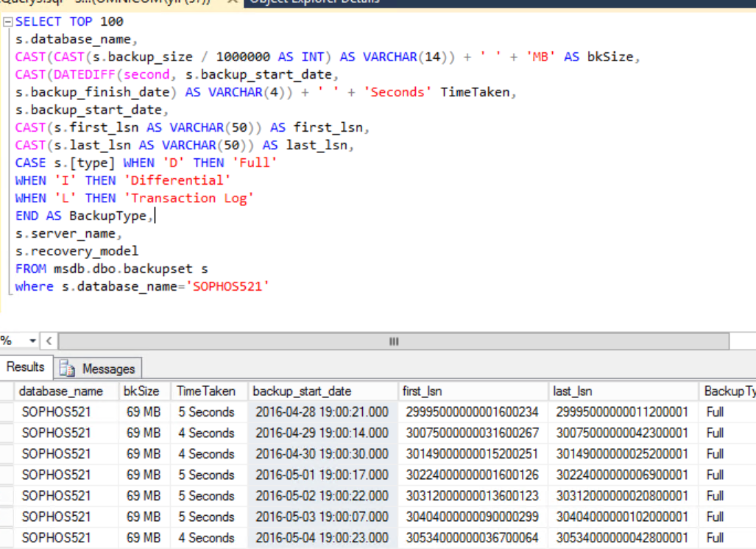Image resolution: width=756 pixels, height=549 pixels.
Task: Select last_lsn cell '30075000000042300001'
Action: point(623,433)
